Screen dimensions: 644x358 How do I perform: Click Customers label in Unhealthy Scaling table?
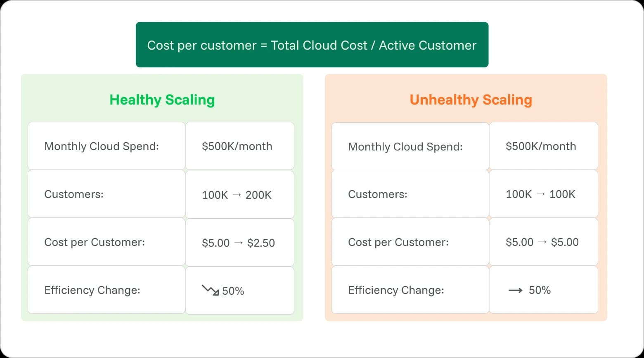pyautogui.click(x=378, y=194)
